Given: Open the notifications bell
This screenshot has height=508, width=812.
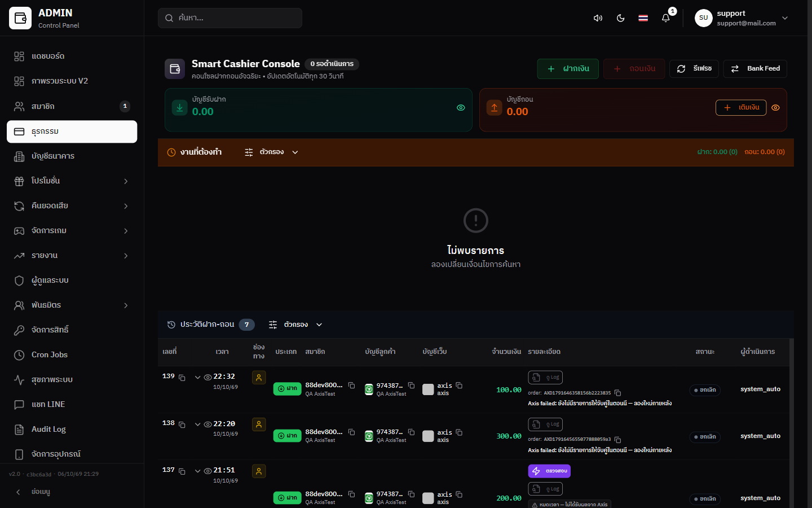Looking at the screenshot, I should point(665,18).
